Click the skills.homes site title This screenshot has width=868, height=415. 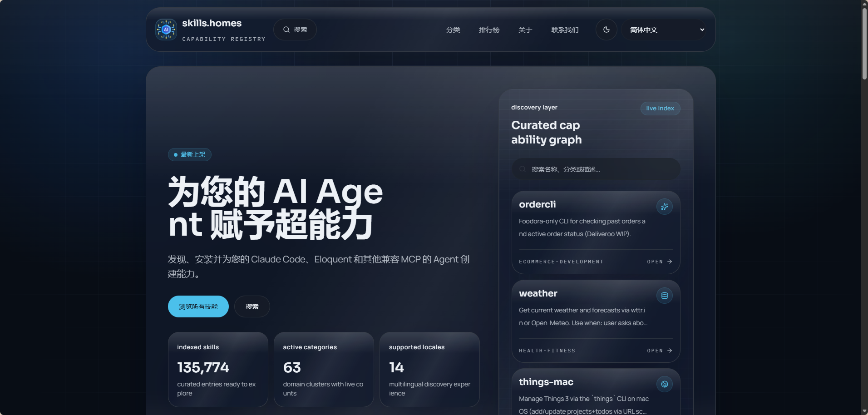point(212,23)
